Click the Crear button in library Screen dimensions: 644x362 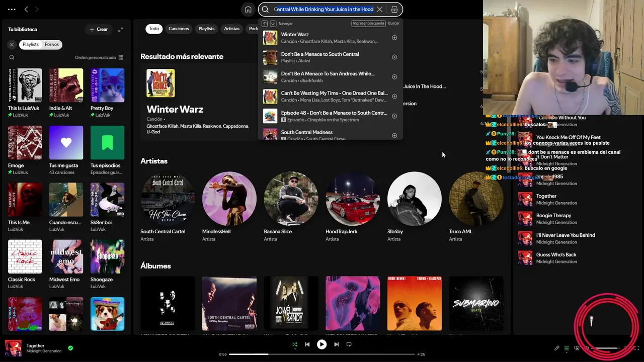[x=99, y=29]
